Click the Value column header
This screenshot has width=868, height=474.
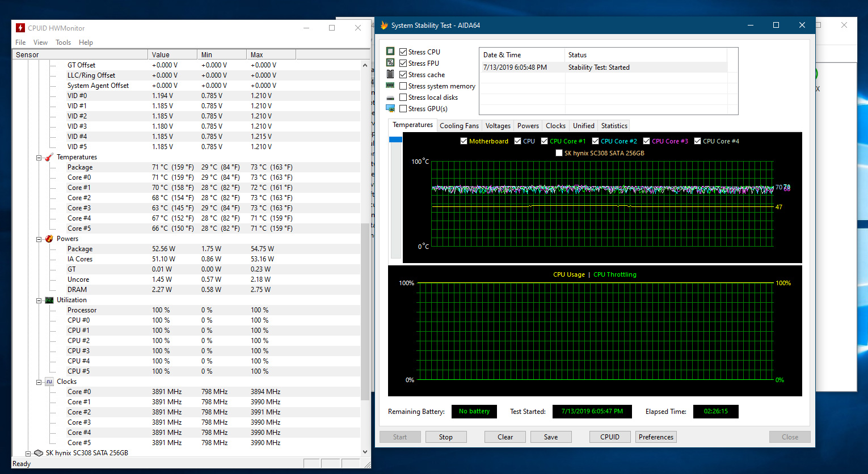pyautogui.click(x=172, y=54)
